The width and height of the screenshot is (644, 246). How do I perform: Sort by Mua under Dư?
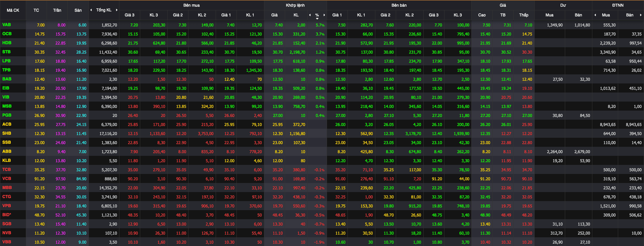[549, 15]
